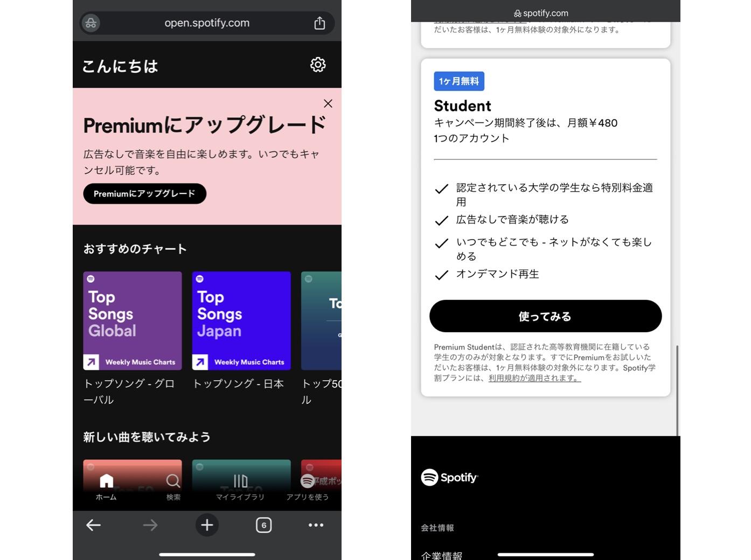Image resolution: width=751 pixels, height=560 pixels.
Task: Click the browser forward arrow
Action: 150,525
